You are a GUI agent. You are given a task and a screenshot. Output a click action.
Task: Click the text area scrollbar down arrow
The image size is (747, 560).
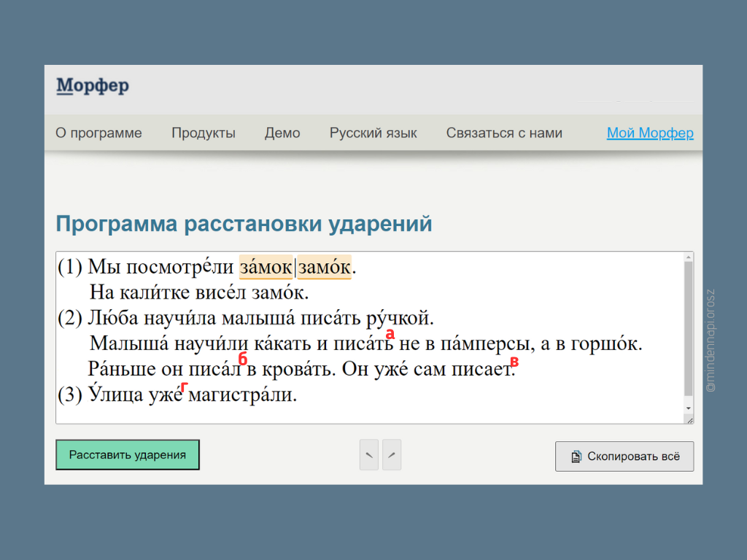689,408
